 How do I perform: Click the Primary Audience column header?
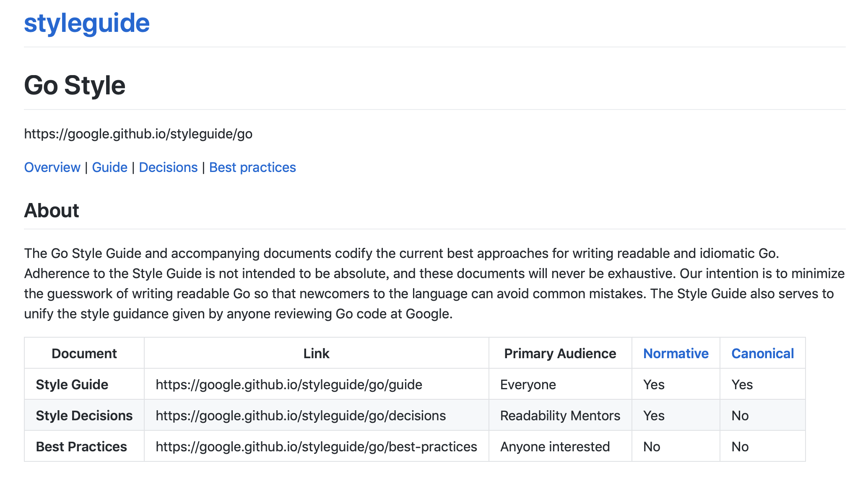[560, 354]
